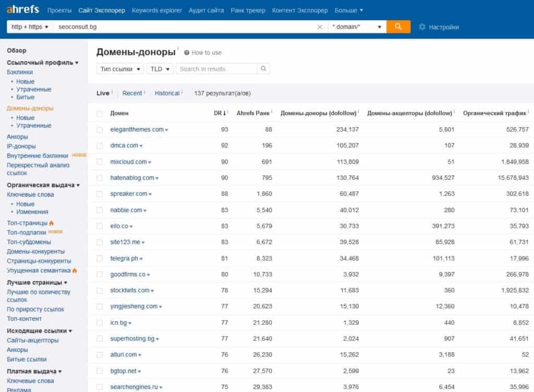Check the dmca.com row checkbox
534x392 pixels.
coord(100,145)
